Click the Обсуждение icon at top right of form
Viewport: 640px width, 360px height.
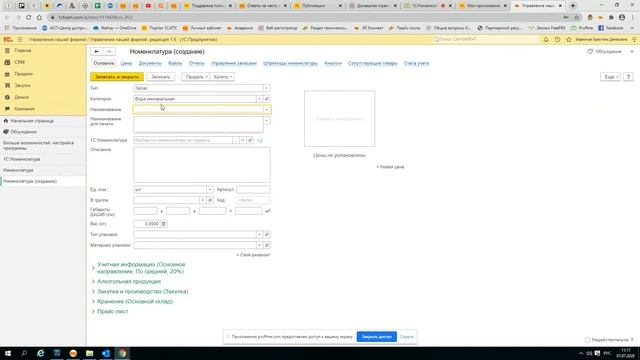(590, 51)
